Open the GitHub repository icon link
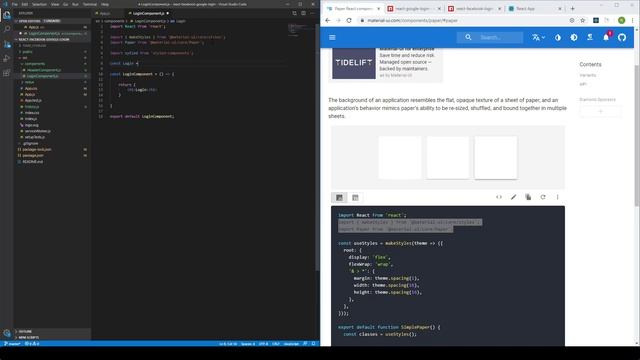Viewport: 640px width, 360px height. tap(622, 37)
